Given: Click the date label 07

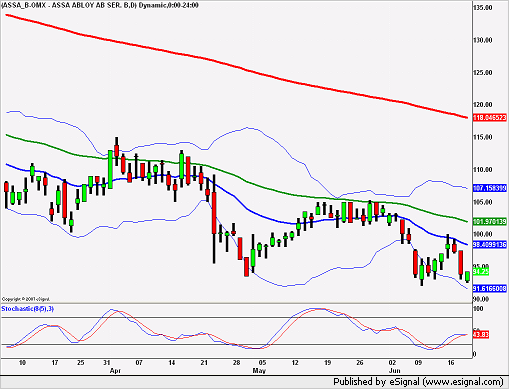Looking at the screenshot, I should pos(139,363).
